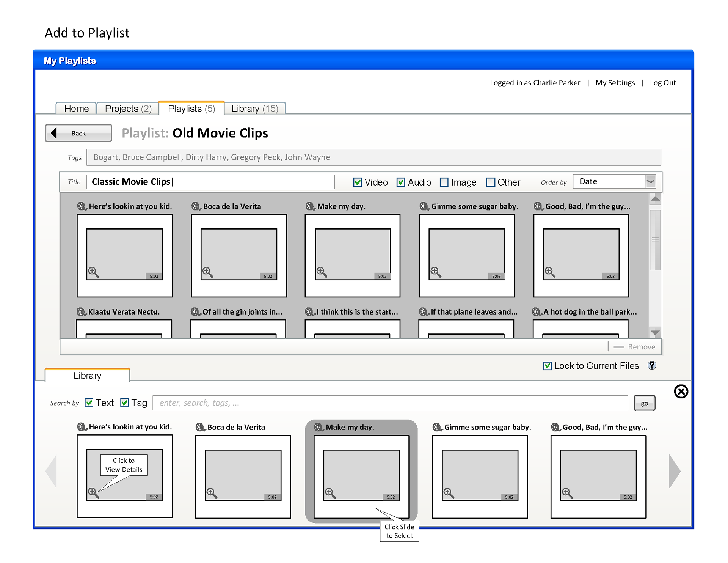The width and height of the screenshot is (728, 563).
Task: Click the Log Out link
Action: click(663, 83)
